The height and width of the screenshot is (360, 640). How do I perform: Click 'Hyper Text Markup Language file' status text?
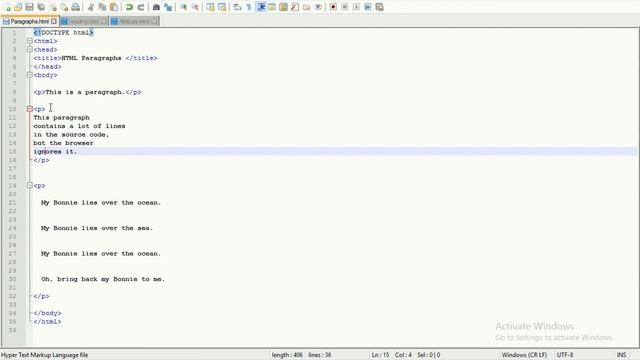point(44,355)
